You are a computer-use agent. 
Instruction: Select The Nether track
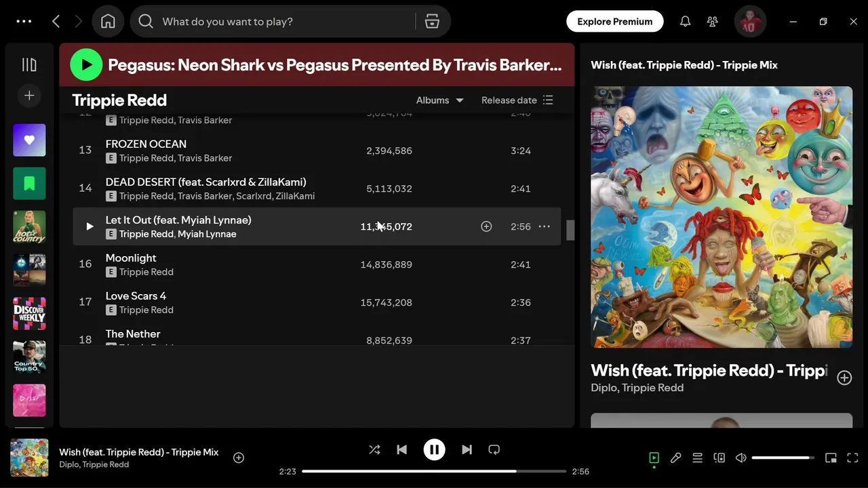coord(133,333)
